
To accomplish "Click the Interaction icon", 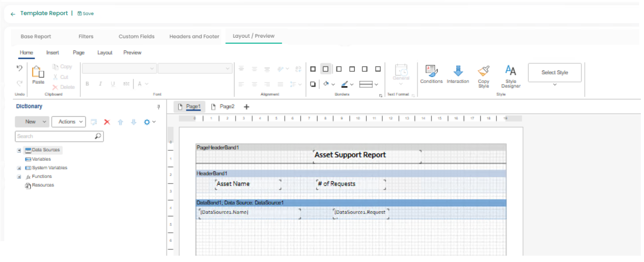I will tap(458, 74).
